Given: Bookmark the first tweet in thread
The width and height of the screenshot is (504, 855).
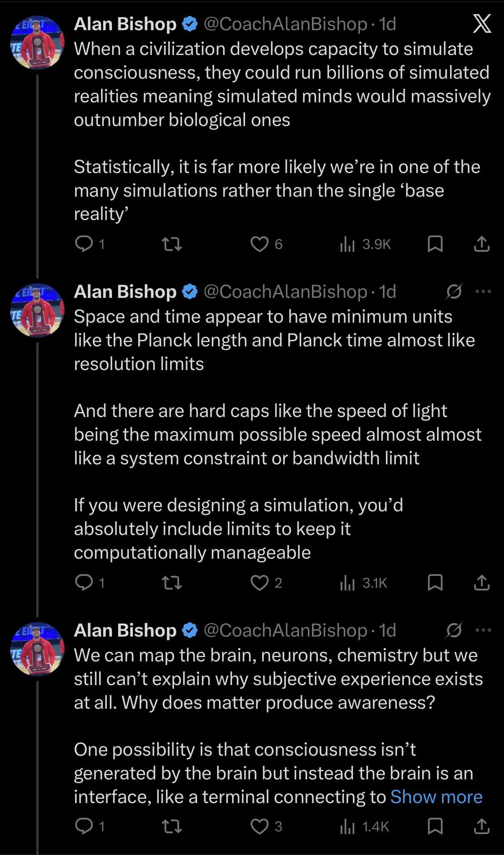Looking at the screenshot, I should [x=435, y=244].
